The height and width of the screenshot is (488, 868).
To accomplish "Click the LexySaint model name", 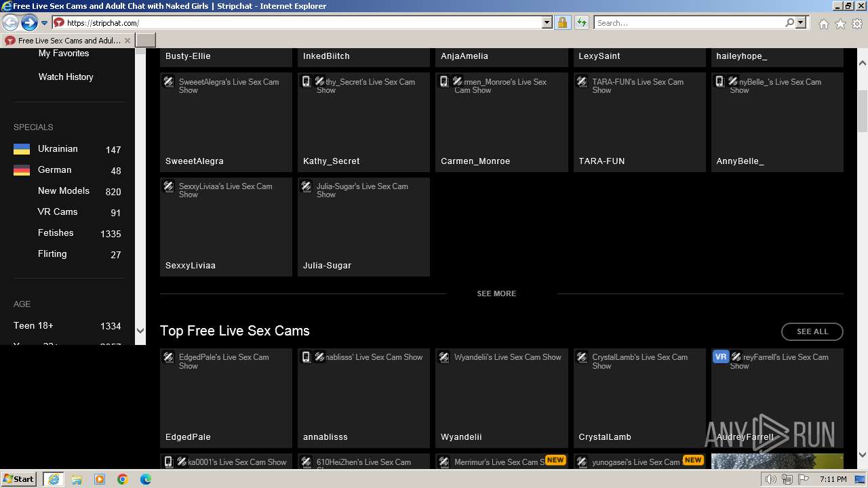I will [599, 56].
